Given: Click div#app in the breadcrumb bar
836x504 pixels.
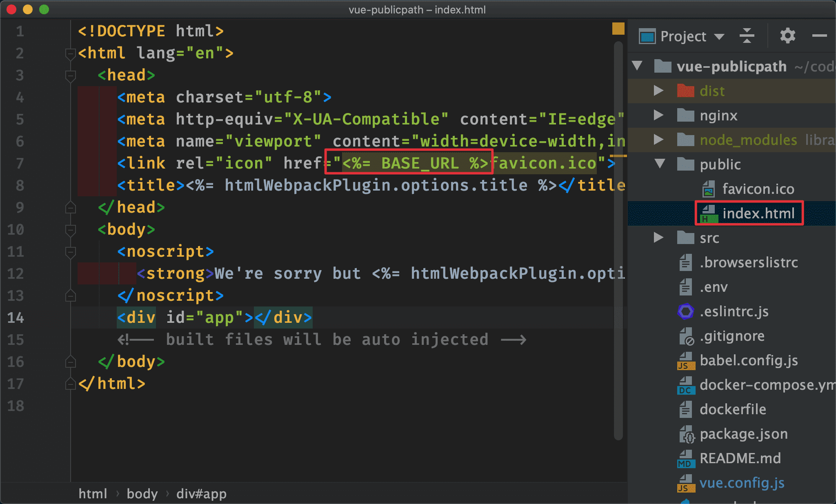Looking at the screenshot, I should (201, 494).
